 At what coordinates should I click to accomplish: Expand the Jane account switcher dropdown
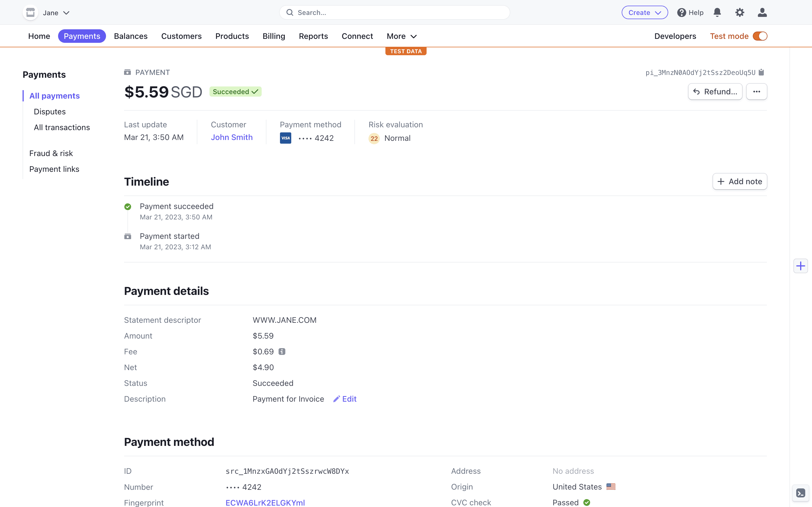click(56, 13)
